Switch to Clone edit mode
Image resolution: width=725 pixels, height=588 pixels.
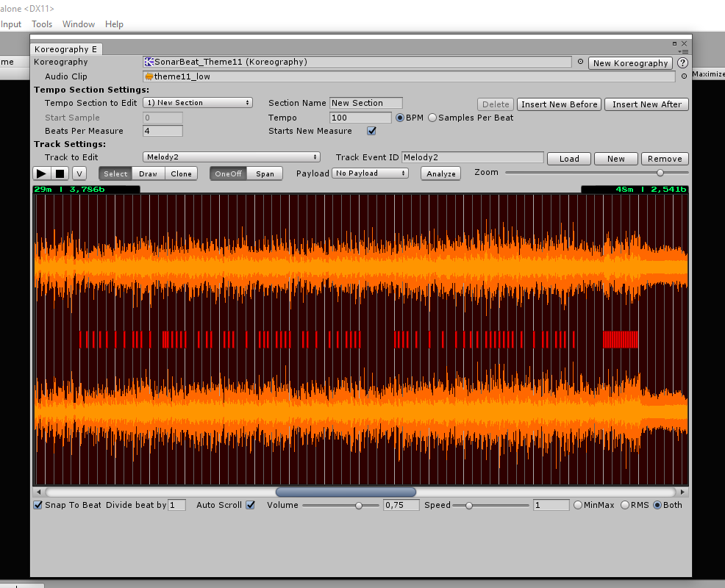click(181, 173)
